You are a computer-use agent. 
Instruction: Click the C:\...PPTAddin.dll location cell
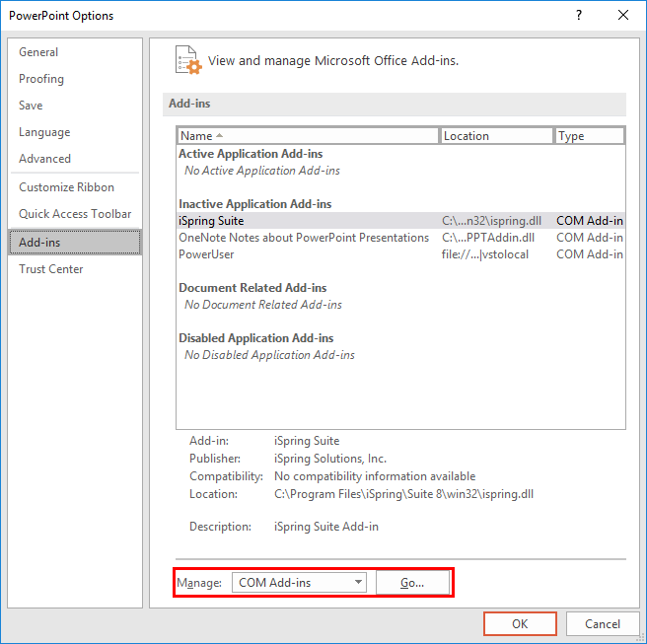click(488, 238)
